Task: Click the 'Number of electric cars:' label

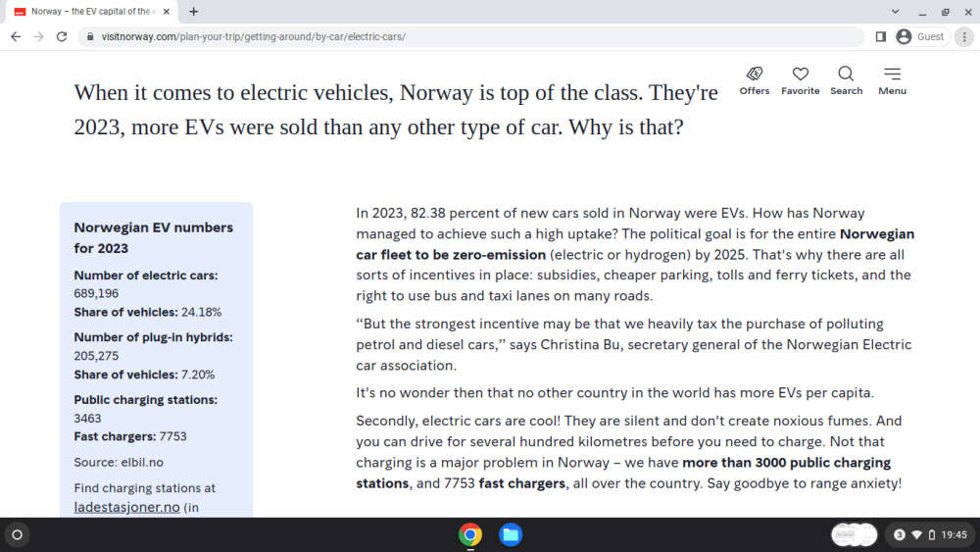Action: click(x=146, y=276)
